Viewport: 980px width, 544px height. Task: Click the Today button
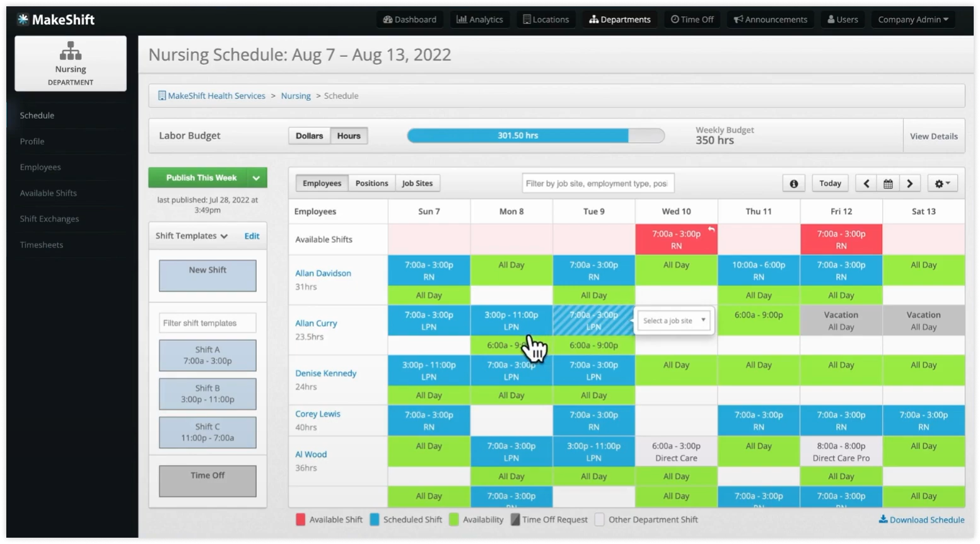[830, 184]
